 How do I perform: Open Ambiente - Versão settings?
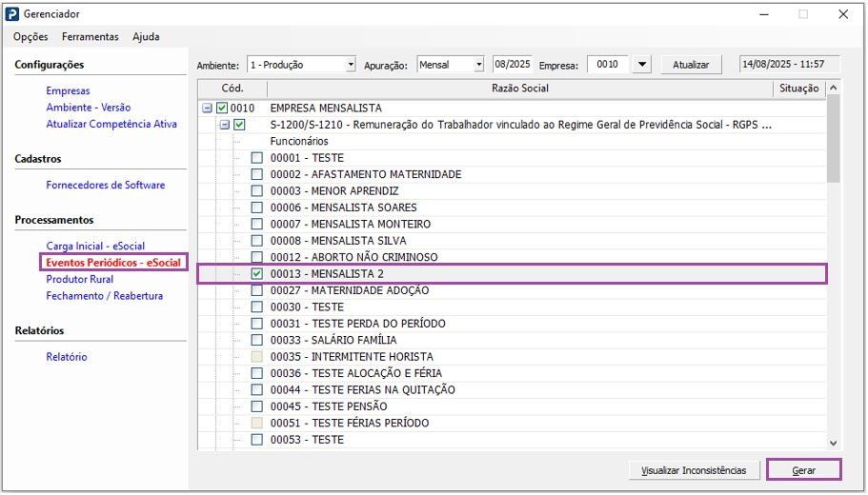pyautogui.click(x=89, y=108)
